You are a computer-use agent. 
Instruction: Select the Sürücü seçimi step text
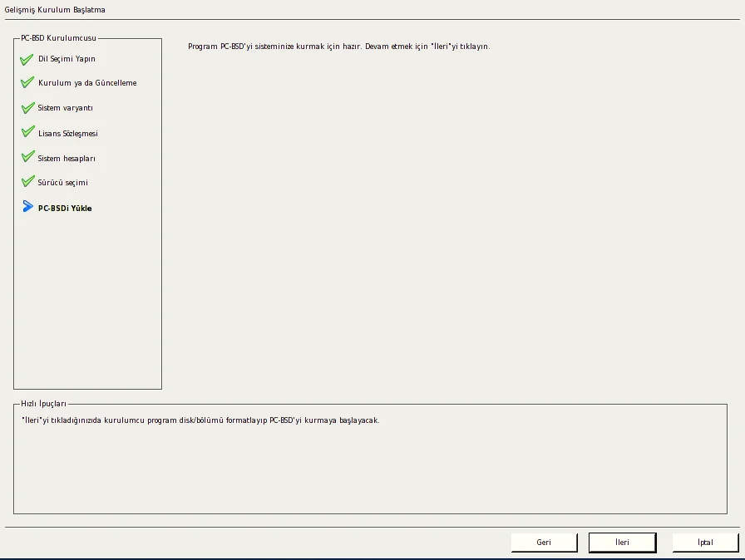(x=62, y=183)
